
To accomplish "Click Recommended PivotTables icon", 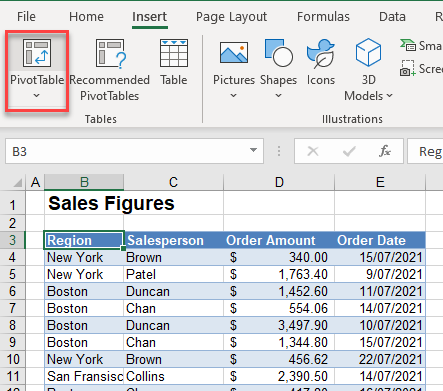I will point(110,53).
